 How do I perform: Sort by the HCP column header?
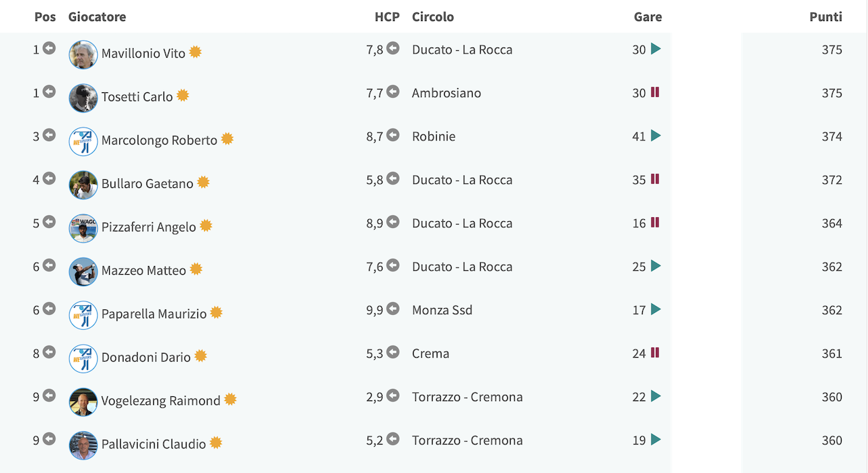(387, 17)
